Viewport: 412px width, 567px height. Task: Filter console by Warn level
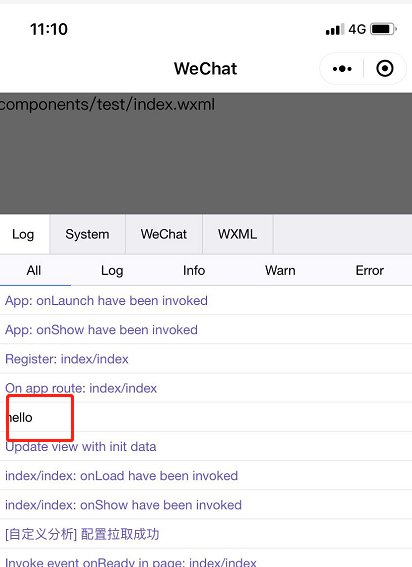point(280,270)
